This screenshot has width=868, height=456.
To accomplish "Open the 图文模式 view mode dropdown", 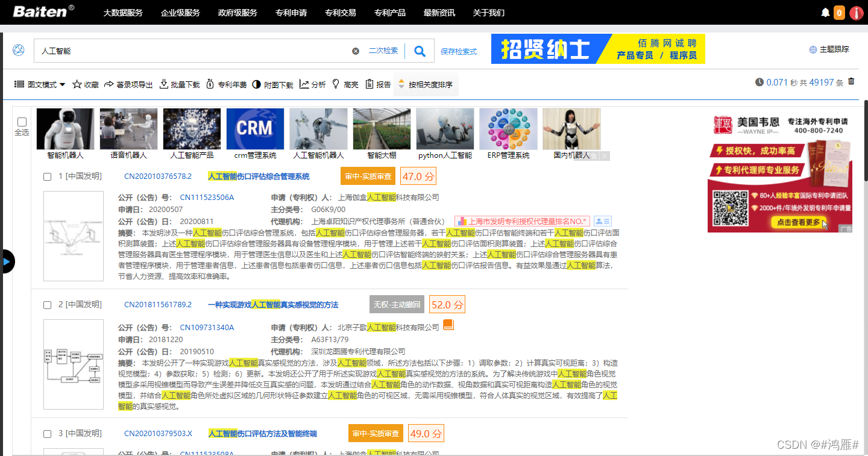I will coord(40,84).
